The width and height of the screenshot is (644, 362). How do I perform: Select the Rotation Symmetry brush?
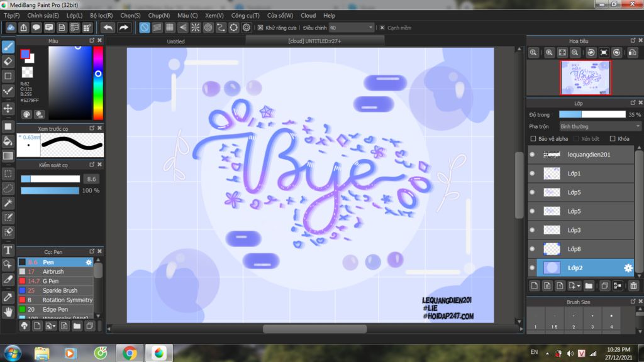(x=56, y=300)
